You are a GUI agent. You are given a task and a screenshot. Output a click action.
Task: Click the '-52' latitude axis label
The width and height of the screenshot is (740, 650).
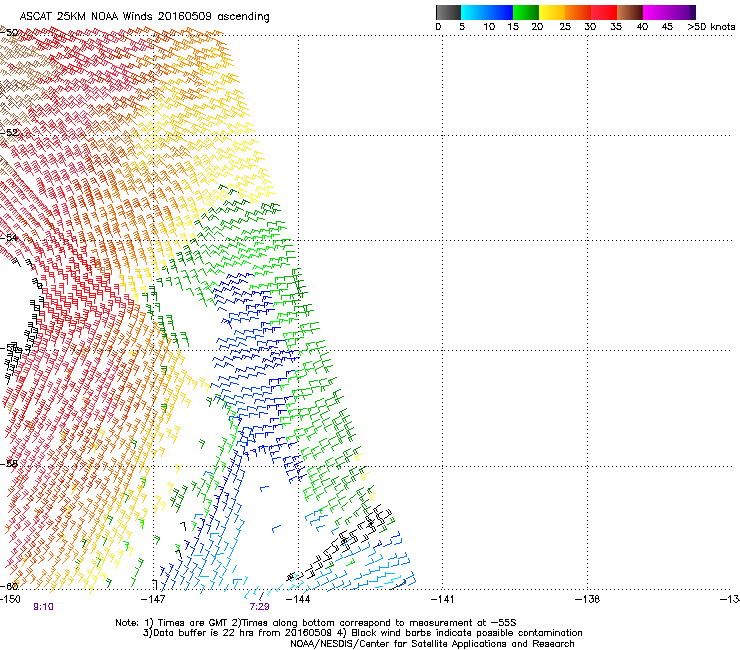(9, 133)
